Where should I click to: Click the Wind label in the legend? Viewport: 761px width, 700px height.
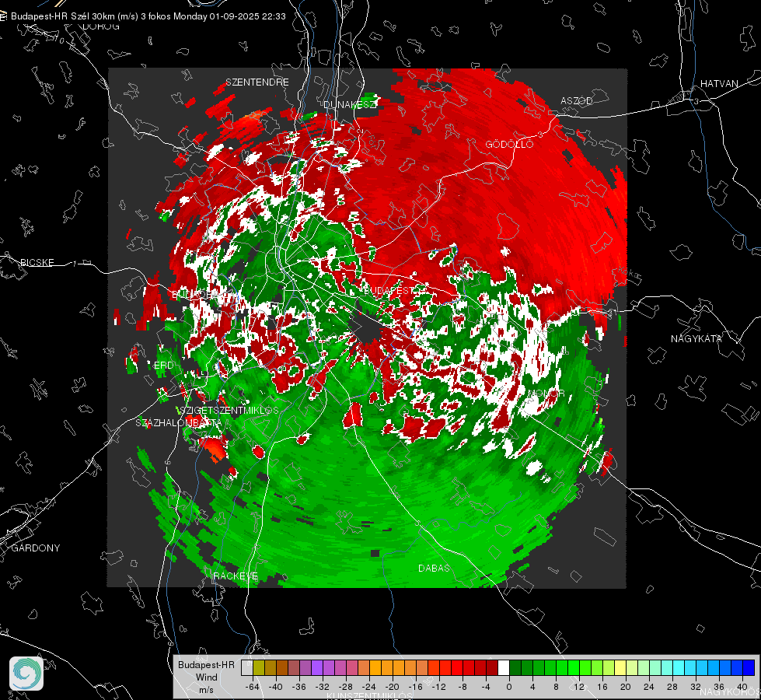(206, 677)
